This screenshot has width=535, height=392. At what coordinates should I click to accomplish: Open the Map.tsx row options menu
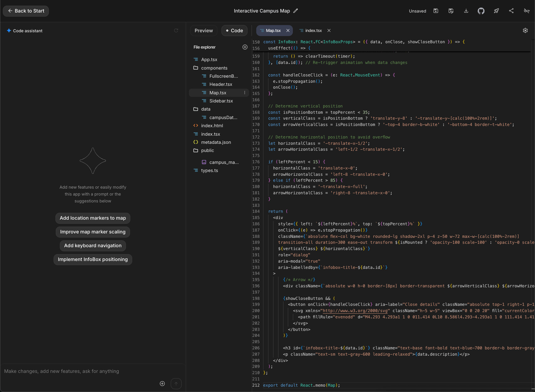tap(245, 93)
